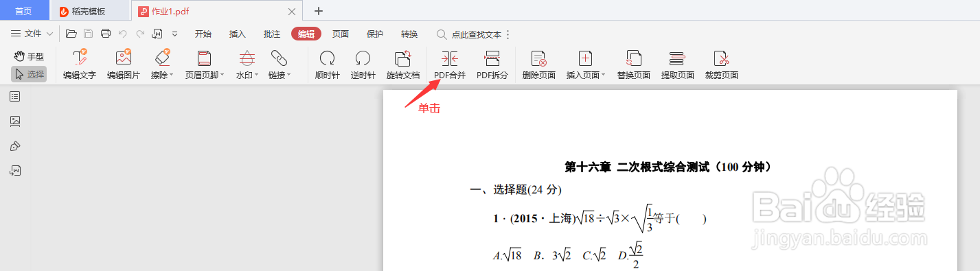Click the PDF export icon in quick toolbar
This screenshot has width=980, height=271.
pyautogui.click(x=157, y=34)
